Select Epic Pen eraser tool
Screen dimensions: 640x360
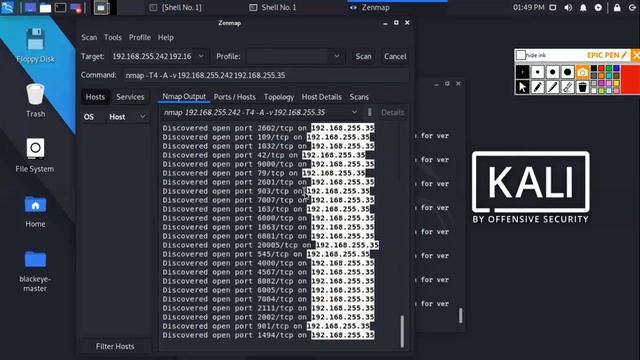pos(568,87)
